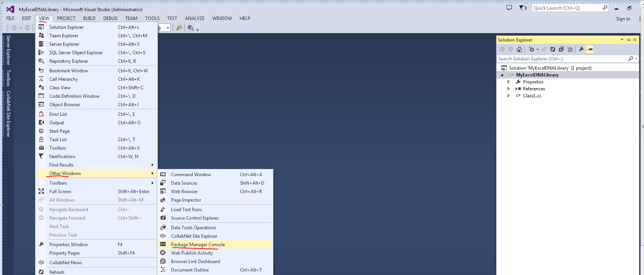Click the Sign in link
The height and width of the screenshot is (275, 644).
(x=623, y=19)
